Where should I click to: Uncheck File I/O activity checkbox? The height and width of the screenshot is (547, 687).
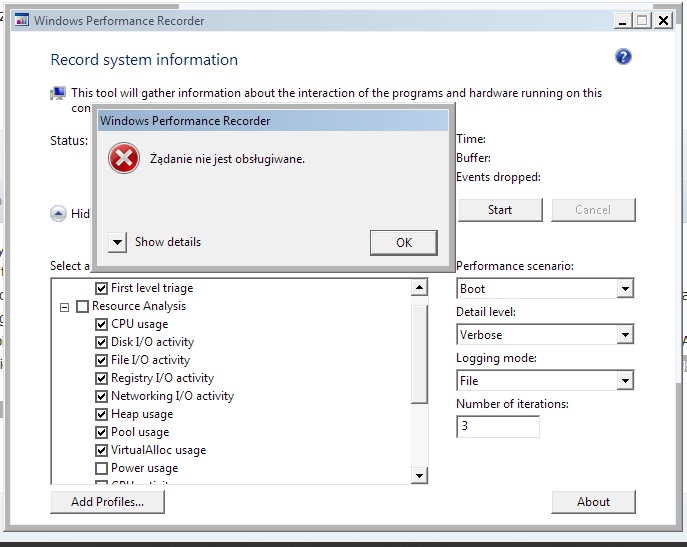point(101,360)
